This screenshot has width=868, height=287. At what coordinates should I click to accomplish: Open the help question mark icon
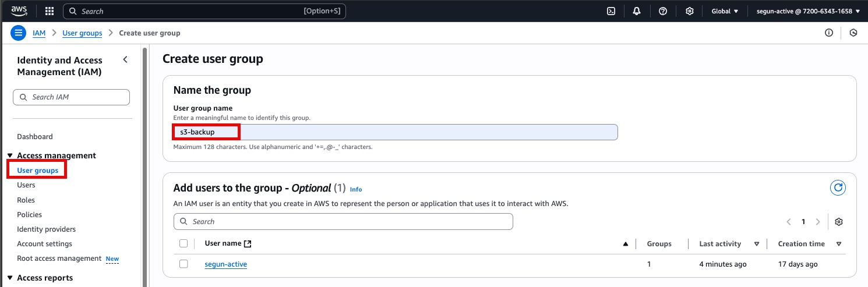[x=663, y=11]
